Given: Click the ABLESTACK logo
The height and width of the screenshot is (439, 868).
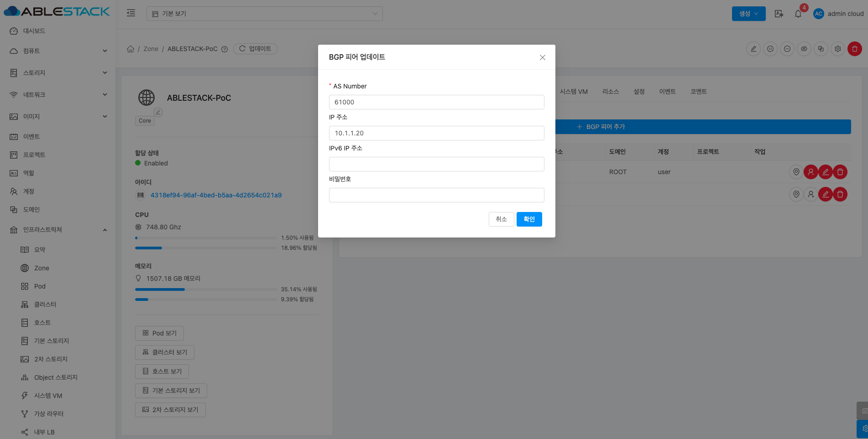Looking at the screenshot, I should pos(57,11).
